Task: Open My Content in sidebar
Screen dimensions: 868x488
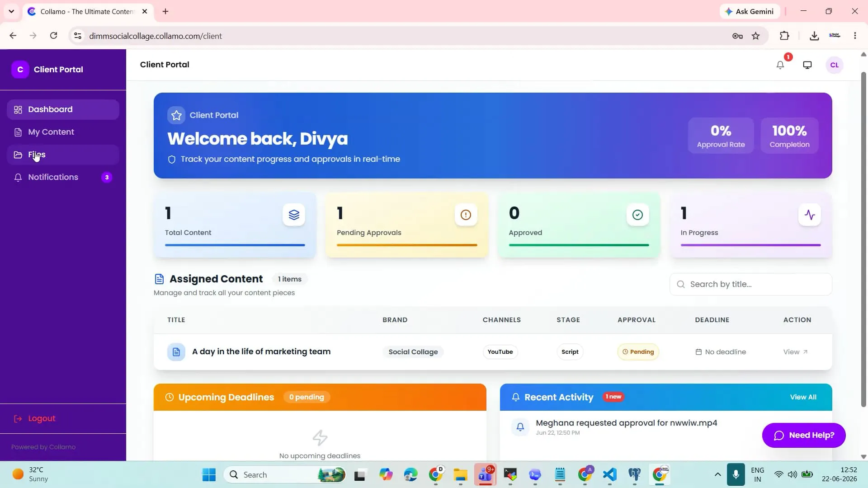Action: [x=63, y=132]
